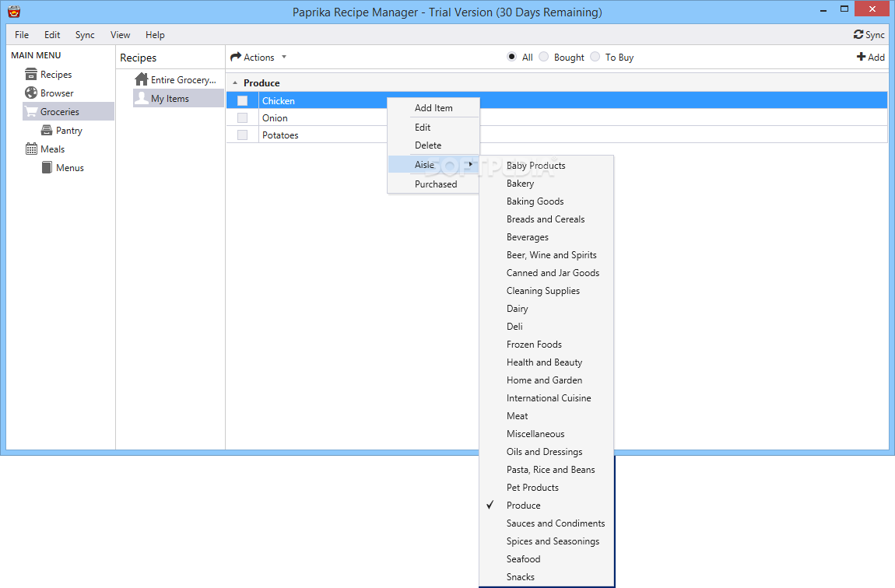
Task: Click the Actions button label
Action: pos(258,57)
